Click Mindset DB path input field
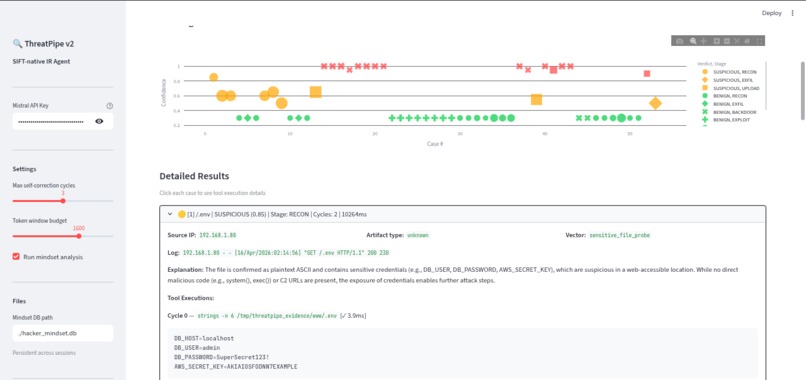This screenshot has width=806, height=380. [x=63, y=333]
